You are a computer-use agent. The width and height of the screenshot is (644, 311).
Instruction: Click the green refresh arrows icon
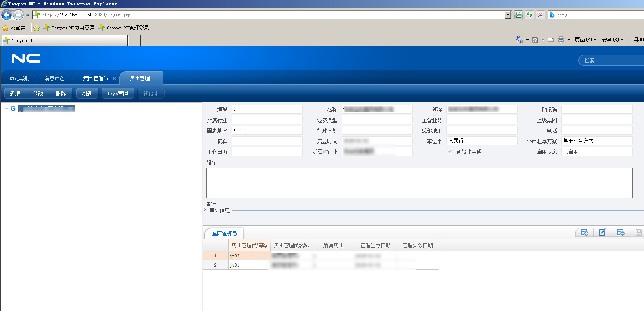click(529, 15)
